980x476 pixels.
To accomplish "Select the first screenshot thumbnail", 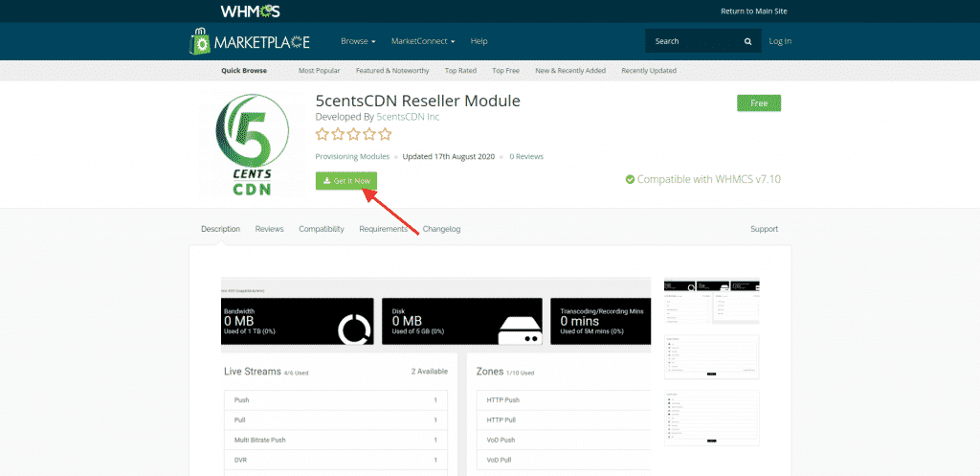I will [x=712, y=301].
